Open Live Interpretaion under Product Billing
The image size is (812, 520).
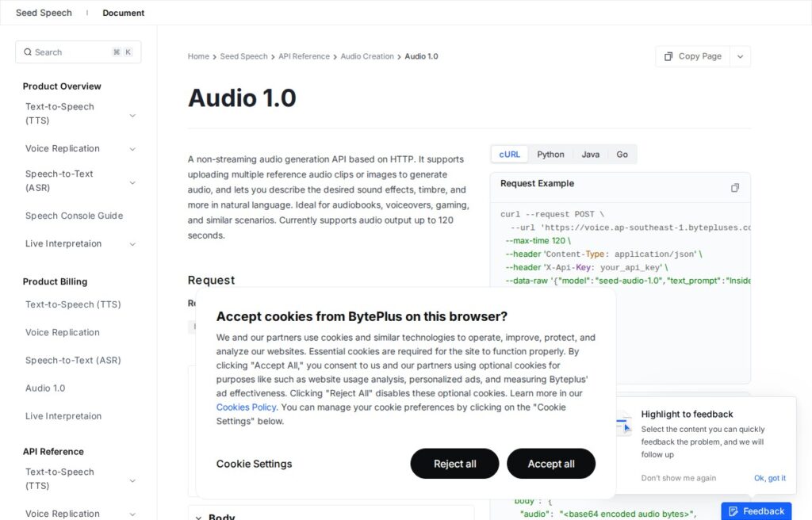point(63,416)
